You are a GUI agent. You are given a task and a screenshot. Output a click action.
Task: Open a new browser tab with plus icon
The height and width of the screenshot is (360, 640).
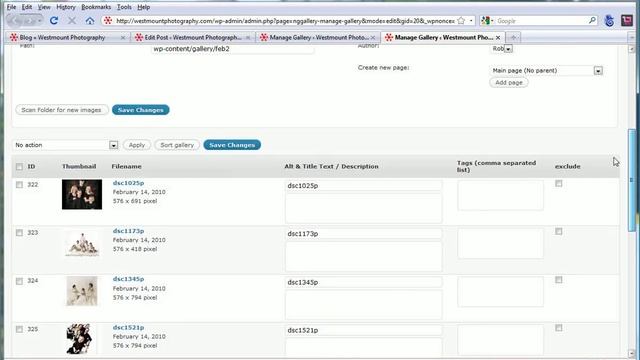513,38
